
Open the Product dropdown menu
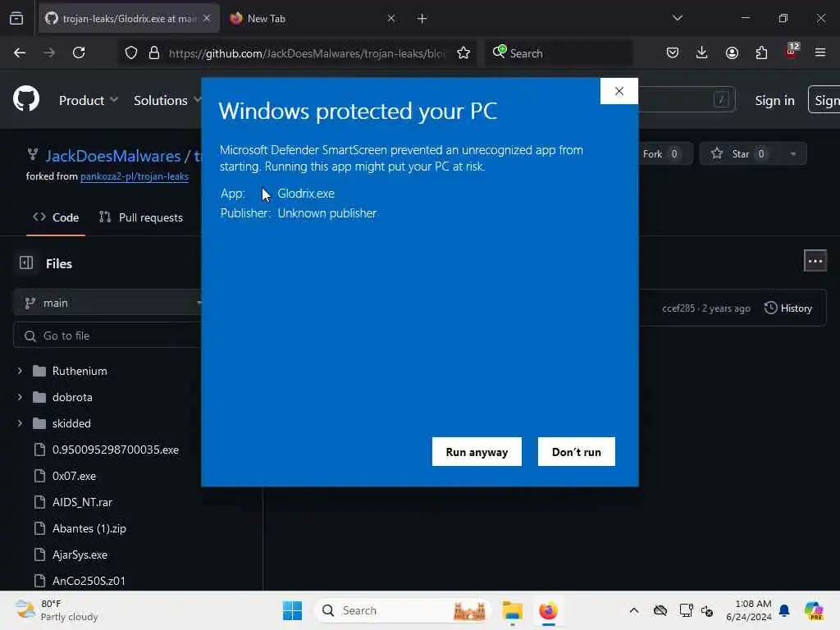coord(89,100)
